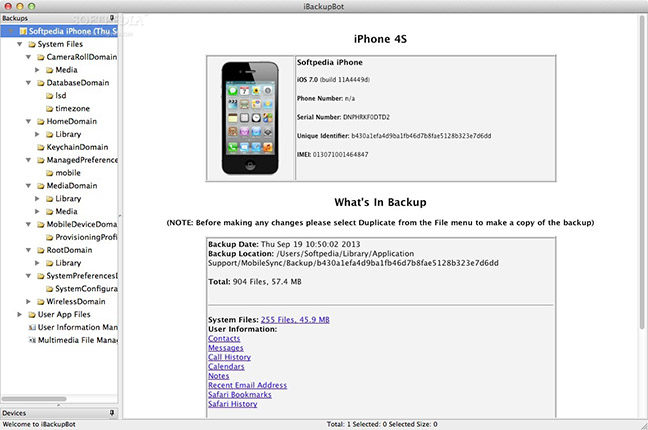Click the lsd folder icon
The image size is (648, 430).
(x=50, y=96)
